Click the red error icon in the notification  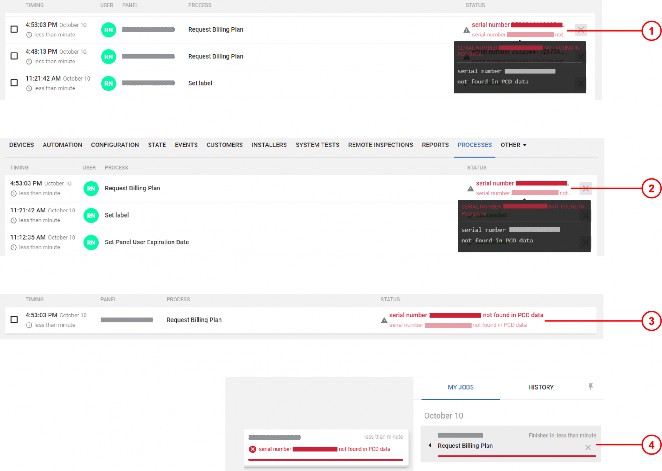pos(252,449)
